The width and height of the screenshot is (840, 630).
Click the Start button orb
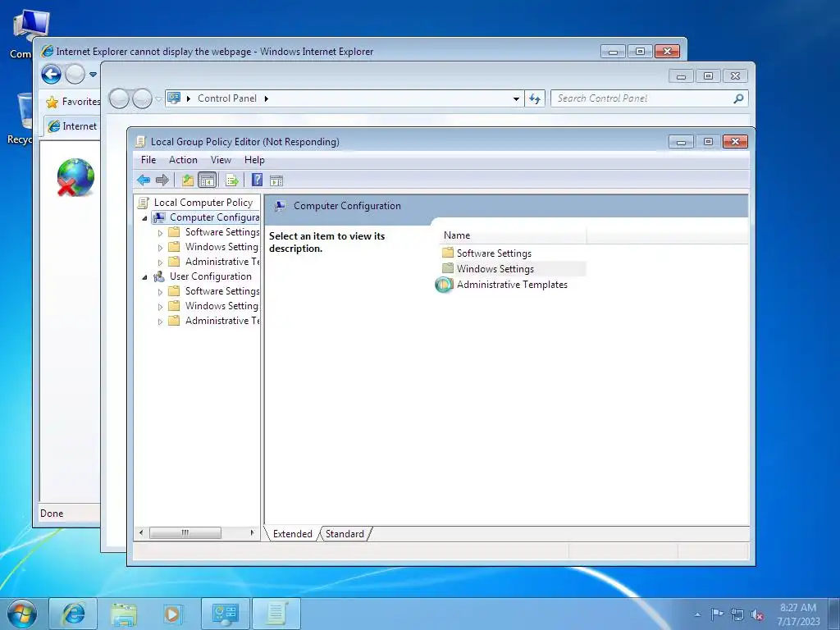click(21, 614)
